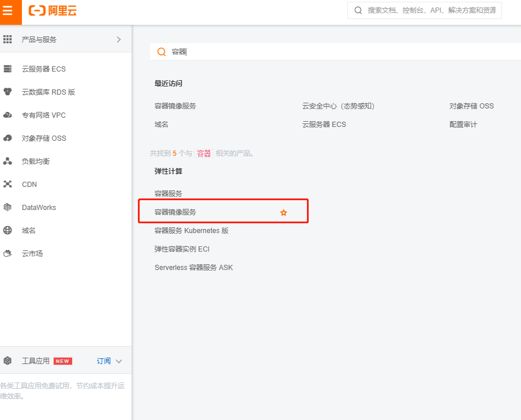The height and width of the screenshot is (420, 521).
Task: Open DataWorks in sidebar
Action: [39, 207]
